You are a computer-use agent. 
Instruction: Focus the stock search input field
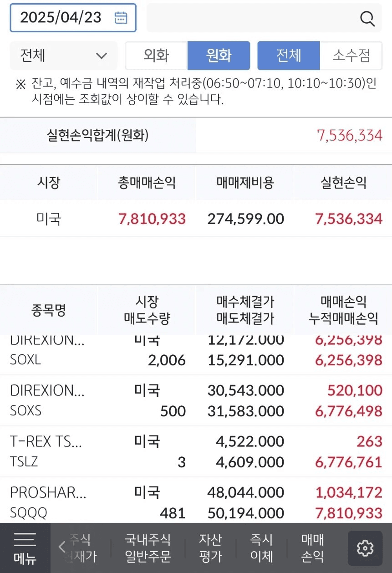point(264,18)
